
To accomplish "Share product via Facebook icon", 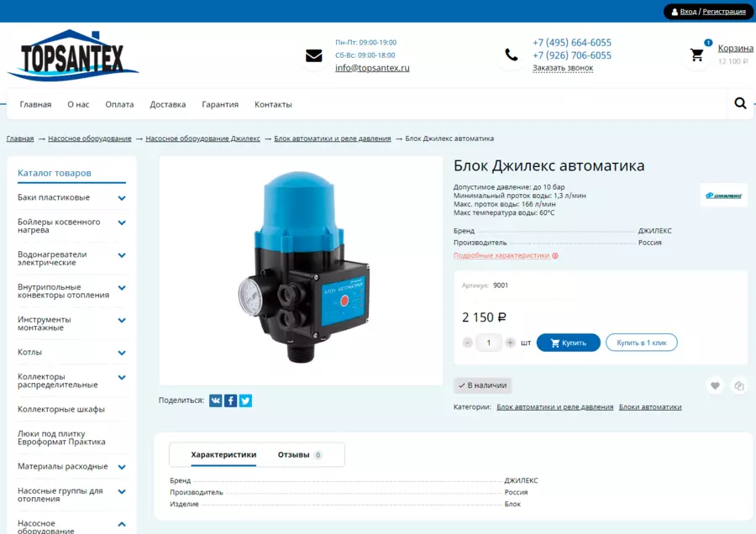I will click(x=230, y=400).
